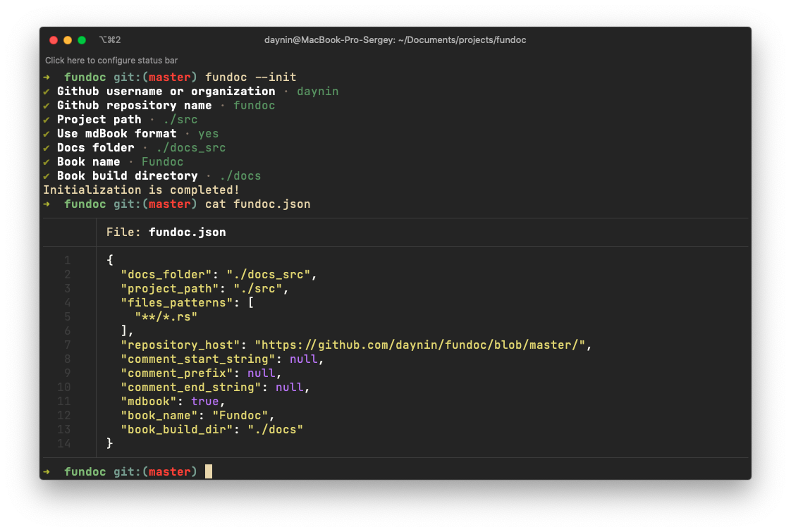Click the checkmark beside Book build directory

click(47, 176)
